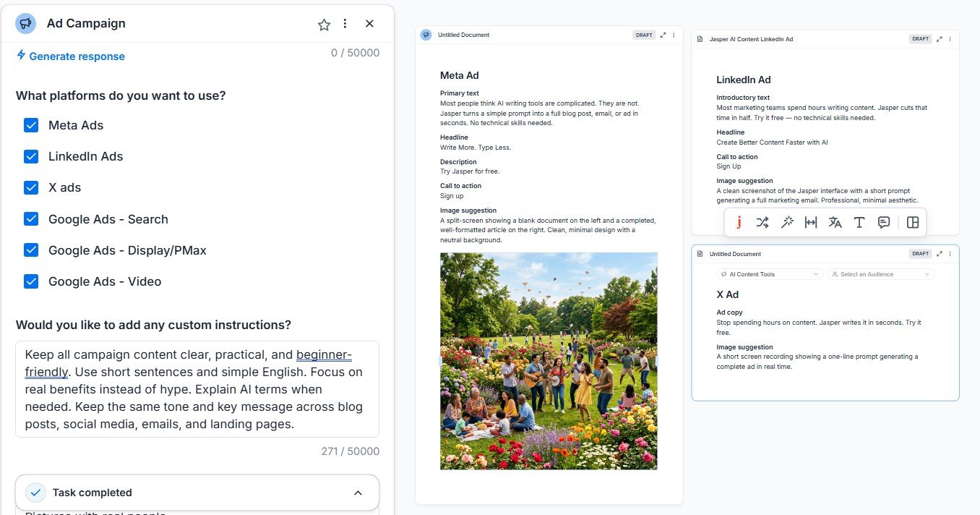Uncheck the LinkedIn Ads checkbox
Screen dimensions: 980x515
[31, 156]
